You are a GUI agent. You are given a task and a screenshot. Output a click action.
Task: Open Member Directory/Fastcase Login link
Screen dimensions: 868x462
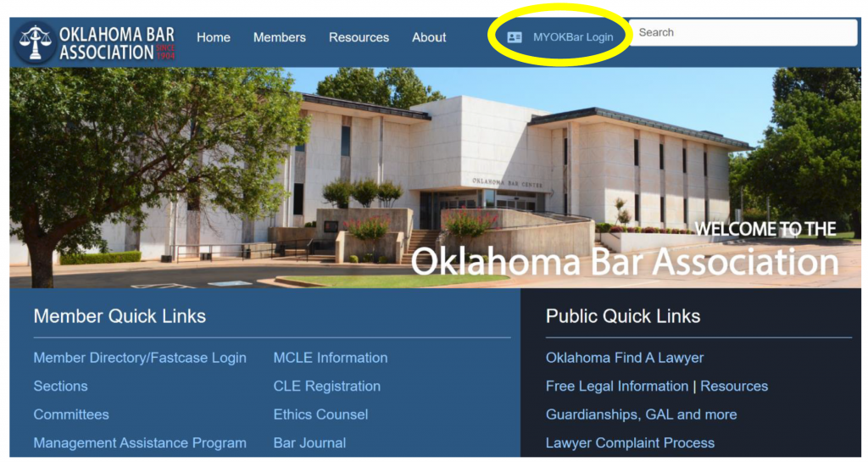[x=140, y=358]
